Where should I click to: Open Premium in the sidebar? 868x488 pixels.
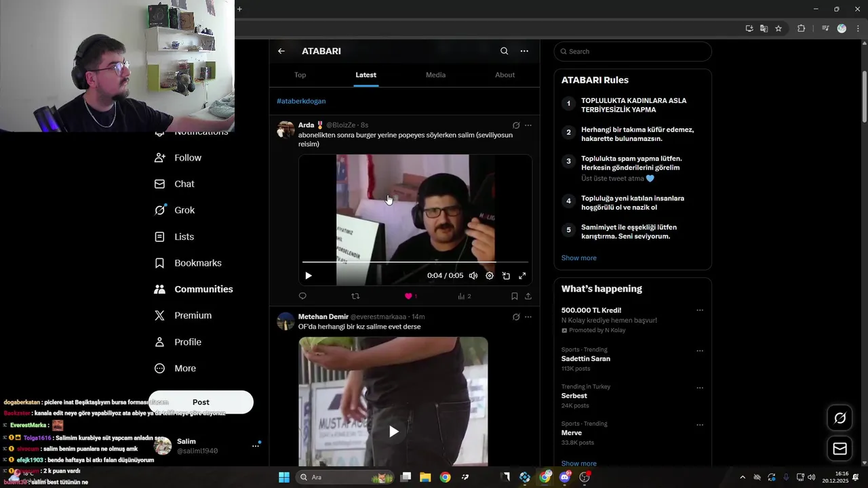coord(183,315)
